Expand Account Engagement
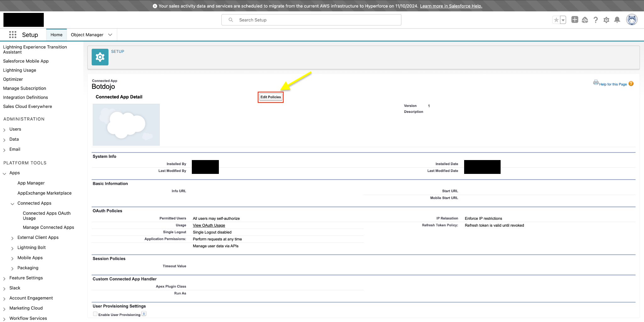 [4, 298]
